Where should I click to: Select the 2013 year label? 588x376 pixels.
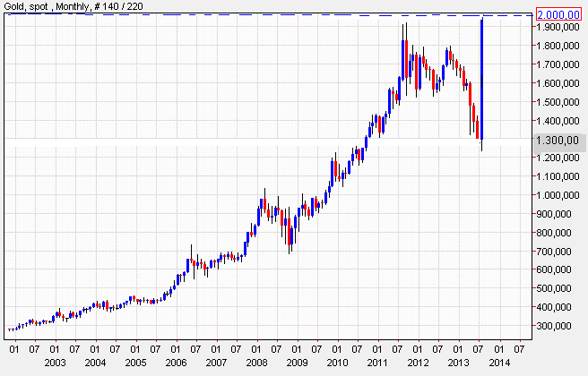click(x=459, y=363)
